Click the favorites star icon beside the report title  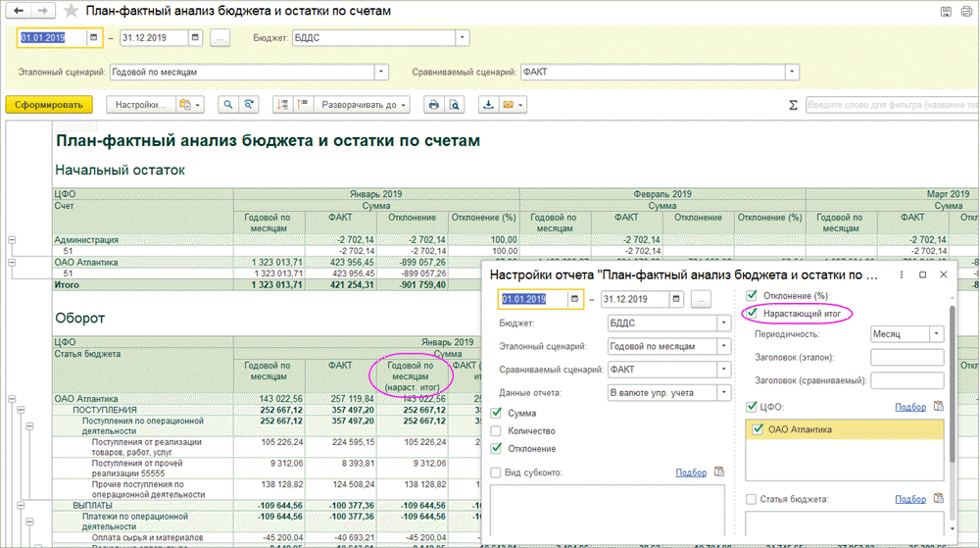click(x=73, y=11)
